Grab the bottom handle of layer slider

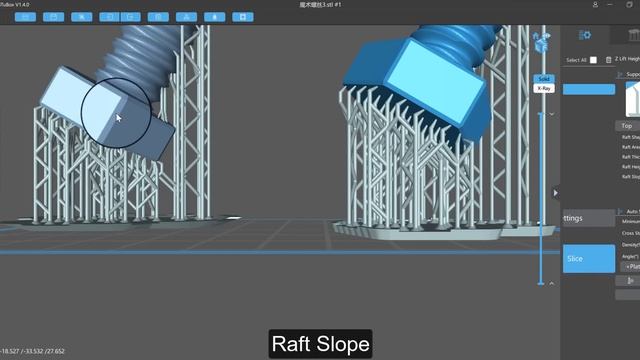click(x=541, y=283)
